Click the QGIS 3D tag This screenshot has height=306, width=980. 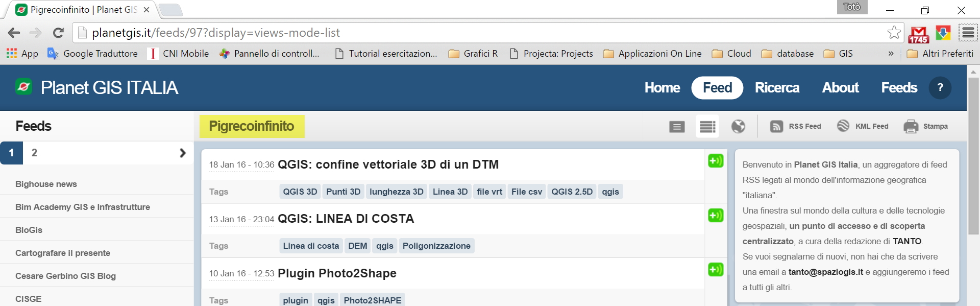[300, 192]
